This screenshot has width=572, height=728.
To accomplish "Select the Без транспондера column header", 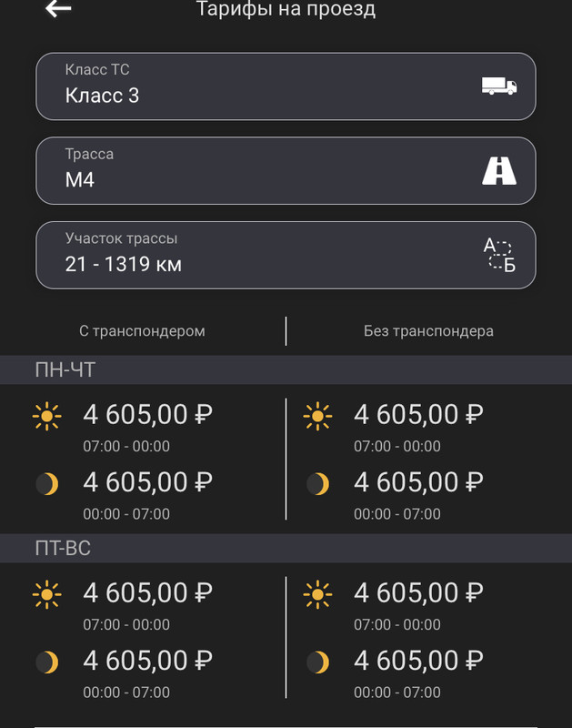I will 428,331.
